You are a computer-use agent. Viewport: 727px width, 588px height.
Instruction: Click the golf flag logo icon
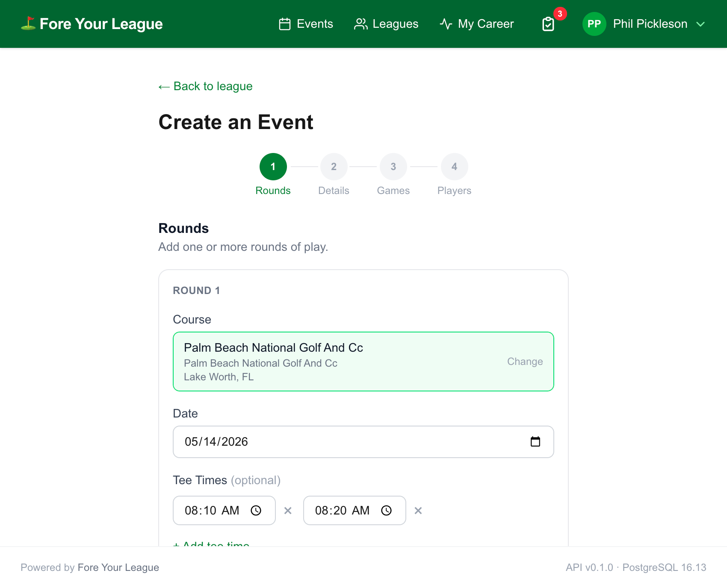[28, 24]
